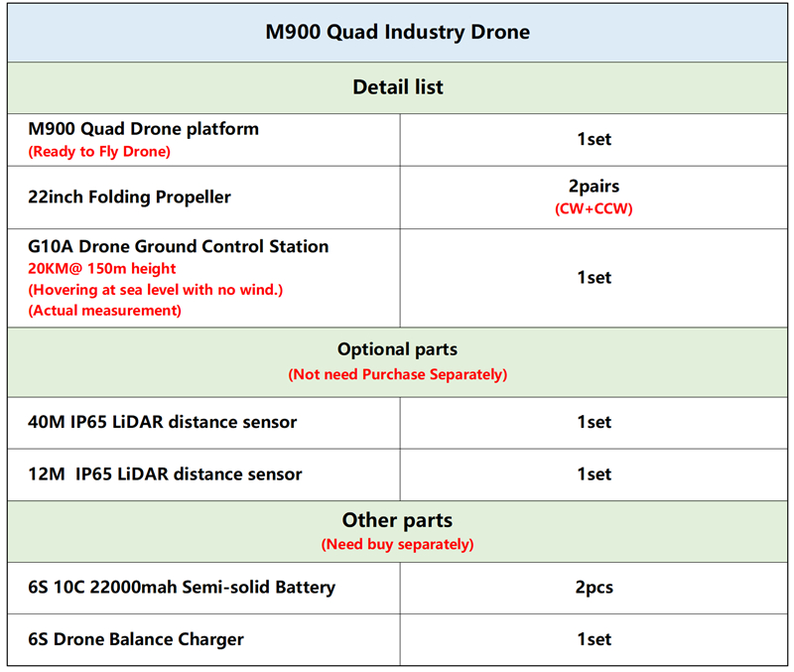Click the 'Optional parts' header
The width and height of the screenshot is (794, 672).
[x=398, y=349]
